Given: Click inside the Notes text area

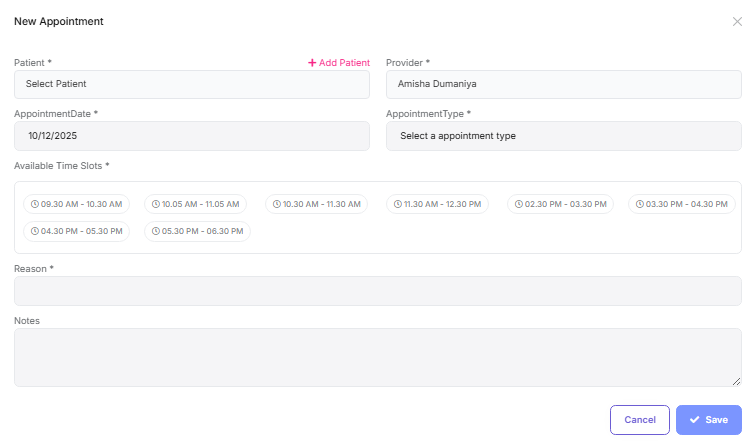Looking at the screenshot, I should click(x=377, y=357).
